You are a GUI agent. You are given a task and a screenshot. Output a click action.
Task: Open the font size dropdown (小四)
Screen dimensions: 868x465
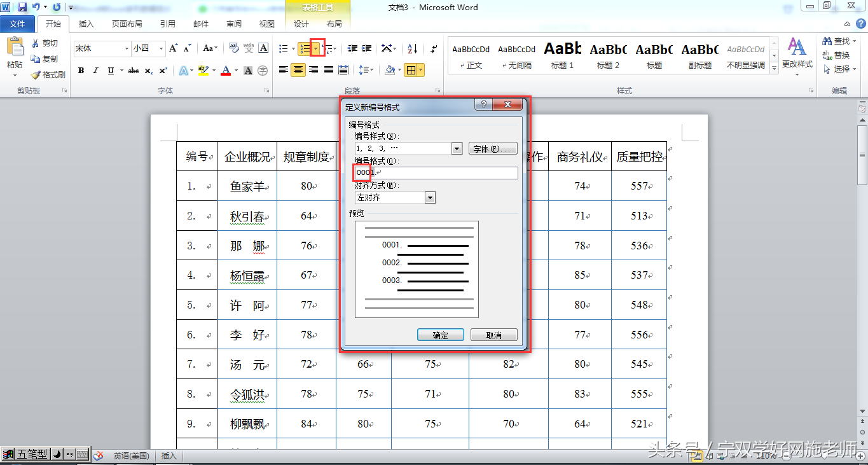(162, 48)
